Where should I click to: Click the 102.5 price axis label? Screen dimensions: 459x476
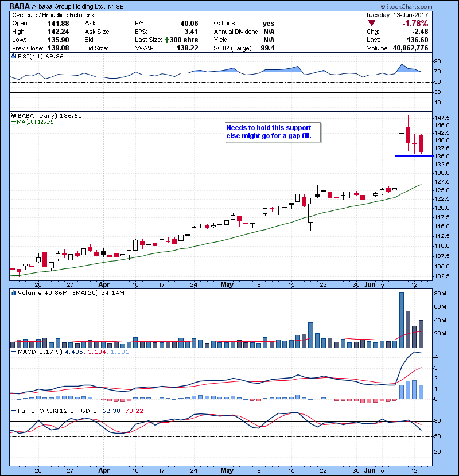point(442,276)
